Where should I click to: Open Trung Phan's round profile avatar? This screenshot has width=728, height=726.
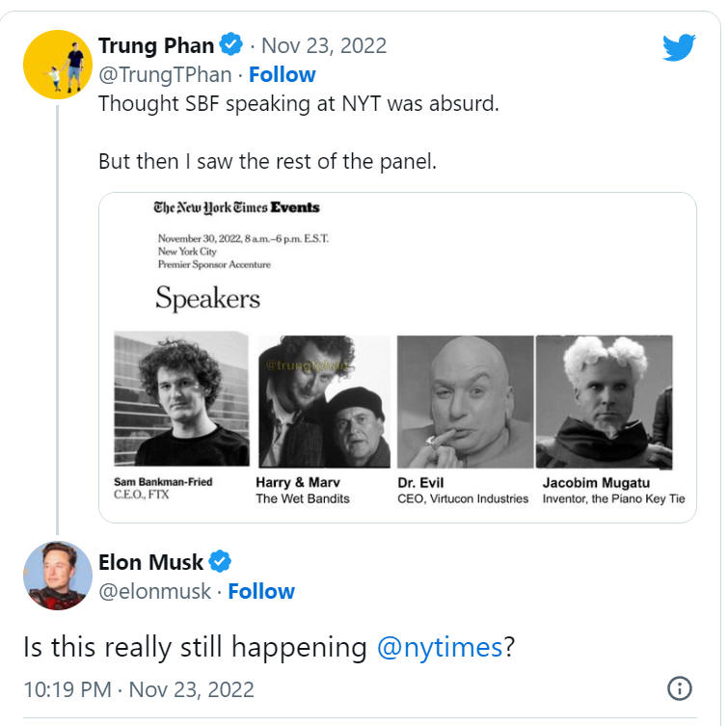(58, 65)
